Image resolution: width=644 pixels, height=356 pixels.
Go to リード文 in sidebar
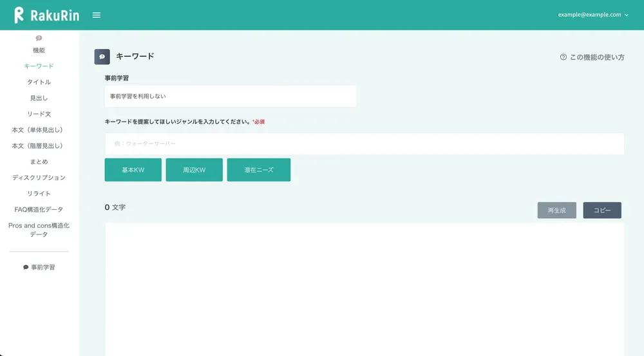pyautogui.click(x=39, y=114)
